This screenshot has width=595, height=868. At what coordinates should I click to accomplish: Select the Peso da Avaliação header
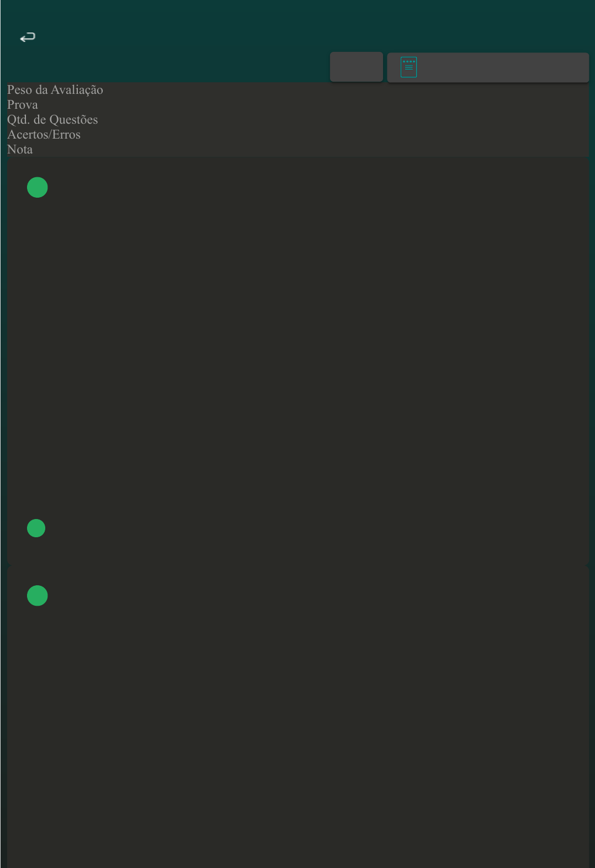click(55, 89)
